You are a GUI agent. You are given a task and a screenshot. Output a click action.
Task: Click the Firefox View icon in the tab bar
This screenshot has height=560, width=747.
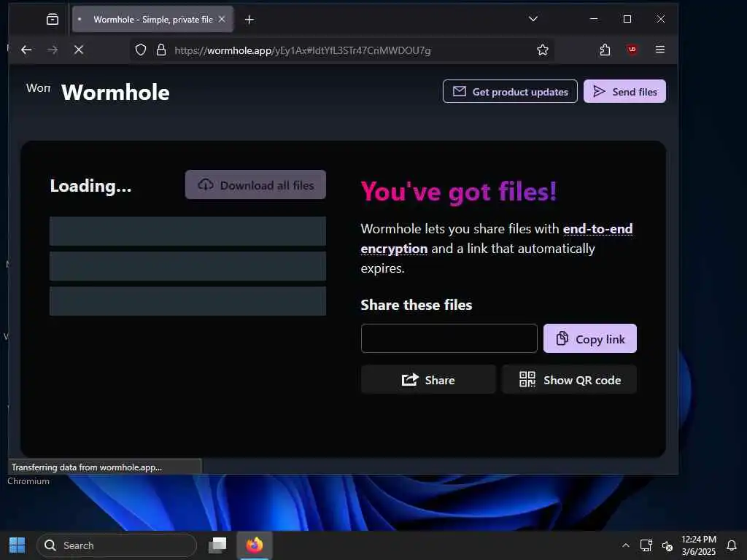53,19
